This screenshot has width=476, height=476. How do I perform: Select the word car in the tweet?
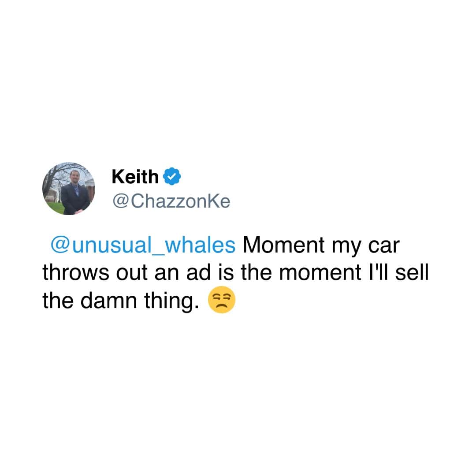pos(384,246)
